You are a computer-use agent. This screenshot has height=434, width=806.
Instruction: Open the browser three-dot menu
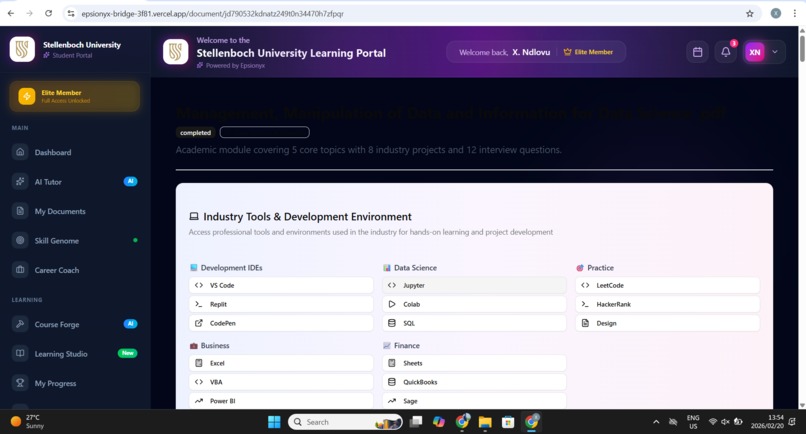click(795, 13)
